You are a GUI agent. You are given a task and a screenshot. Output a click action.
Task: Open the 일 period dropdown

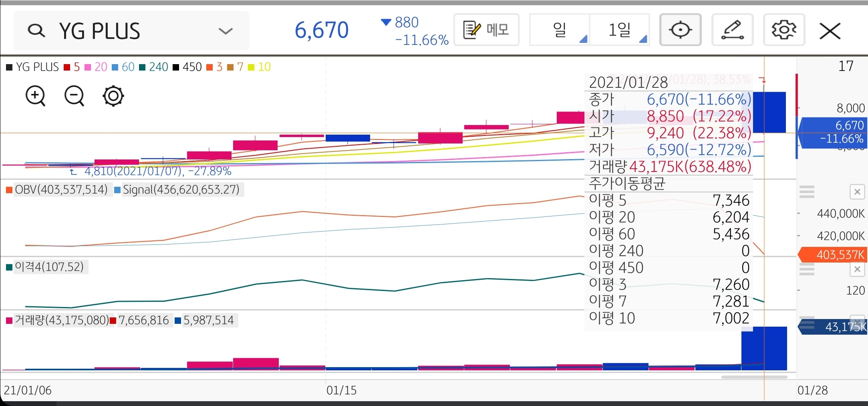(x=560, y=30)
